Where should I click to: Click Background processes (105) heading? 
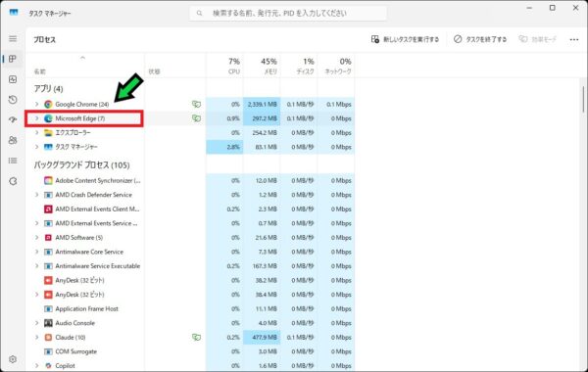click(81, 164)
